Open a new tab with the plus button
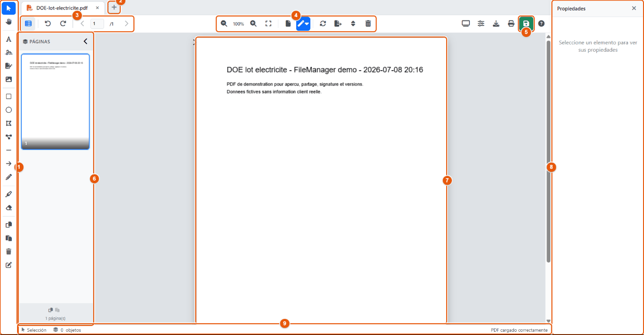644x335 pixels. tap(114, 8)
